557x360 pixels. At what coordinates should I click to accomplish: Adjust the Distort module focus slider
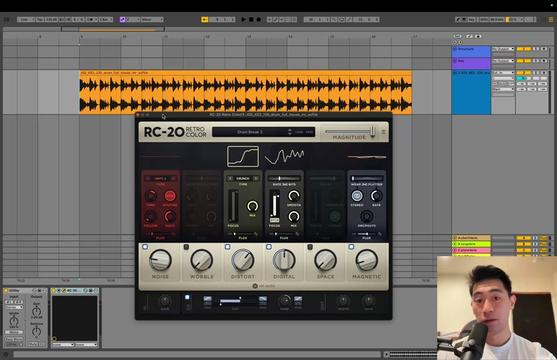coord(233,206)
